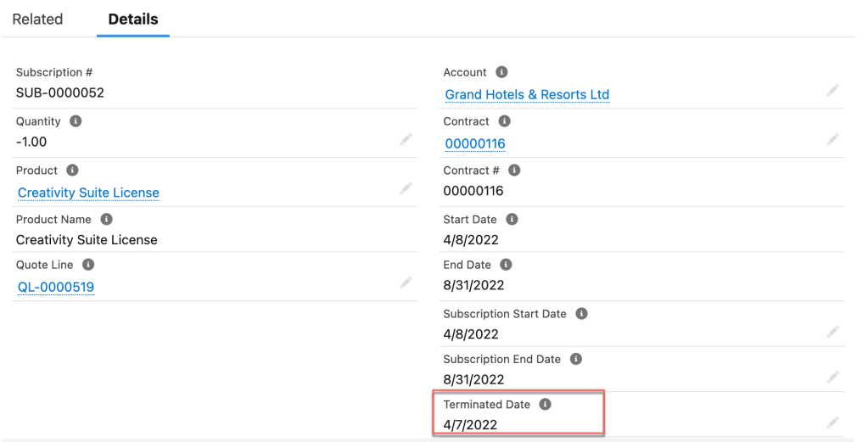
Task: Edit Subscription Start Date via pencil icon
Action: [x=833, y=331]
